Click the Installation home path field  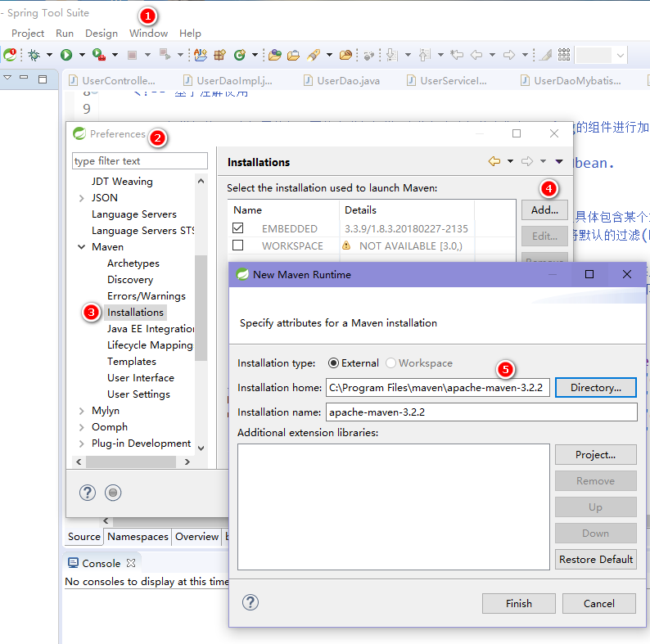438,388
